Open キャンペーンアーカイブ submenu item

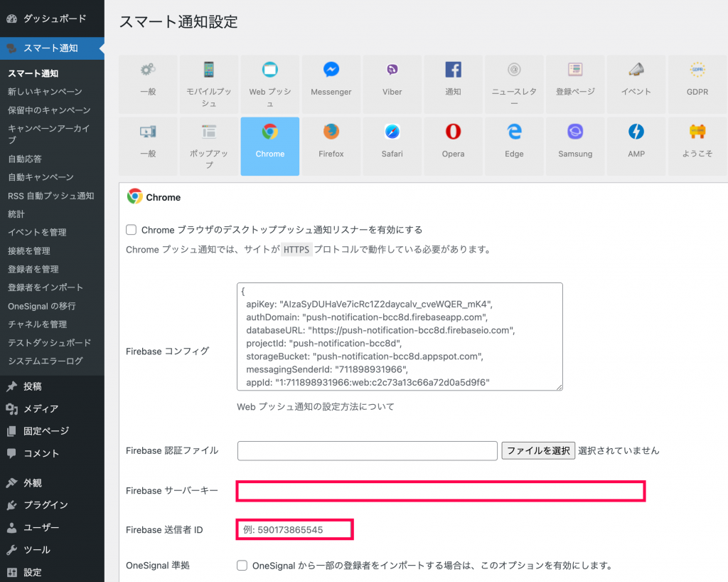tap(49, 134)
